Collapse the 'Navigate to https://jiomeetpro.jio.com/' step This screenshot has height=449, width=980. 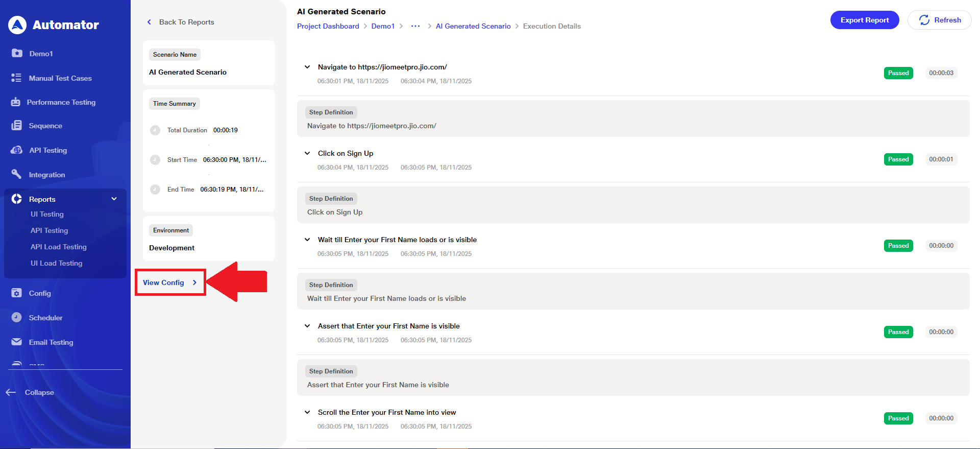[x=307, y=67]
